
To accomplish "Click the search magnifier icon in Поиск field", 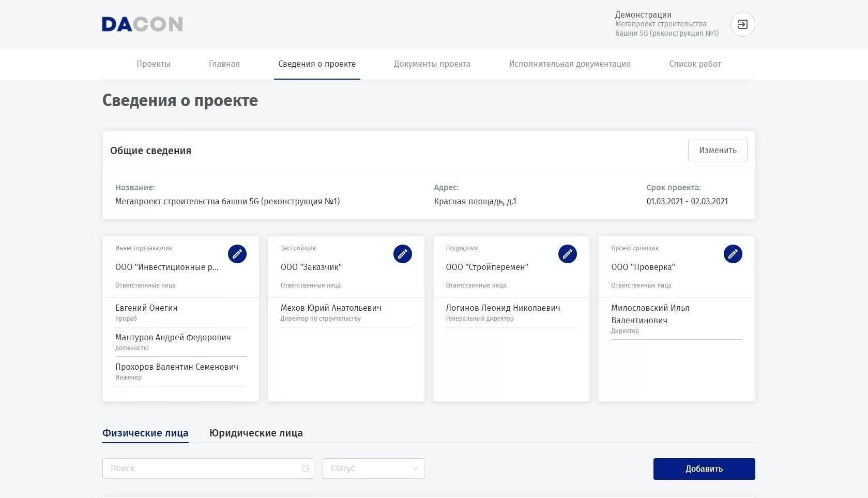I will pos(306,469).
